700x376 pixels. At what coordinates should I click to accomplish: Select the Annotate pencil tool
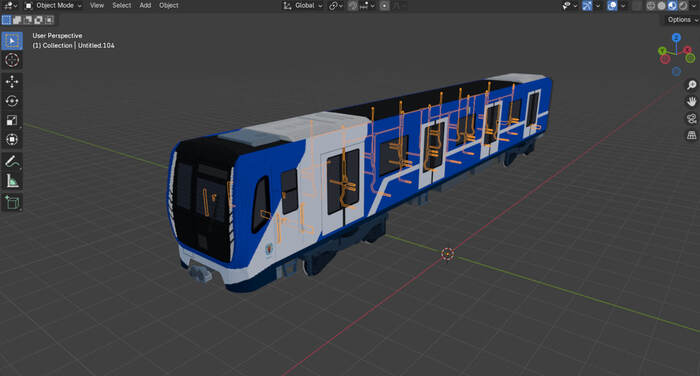pos(12,161)
